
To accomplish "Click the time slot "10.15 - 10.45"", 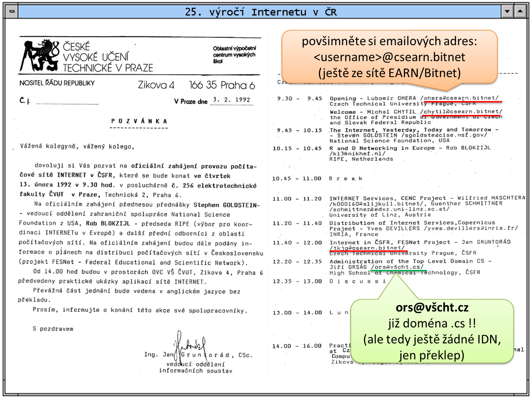I will point(297,148).
